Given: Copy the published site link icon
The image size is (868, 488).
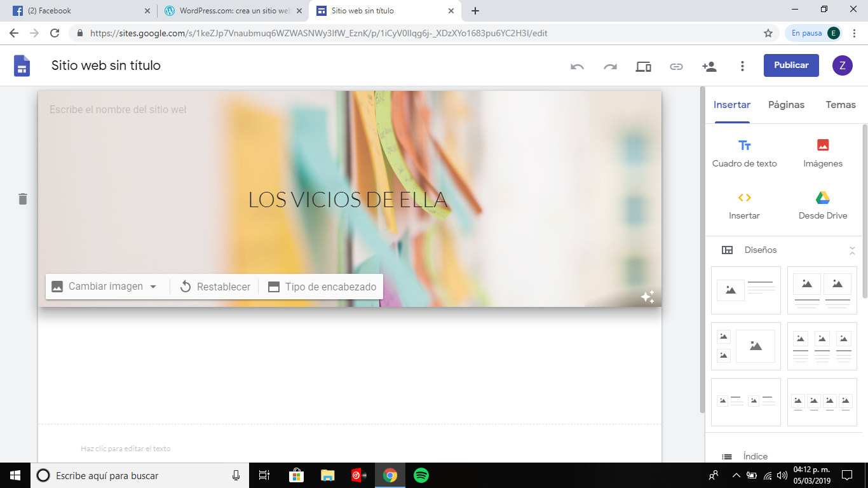Looking at the screenshot, I should point(676,66).
